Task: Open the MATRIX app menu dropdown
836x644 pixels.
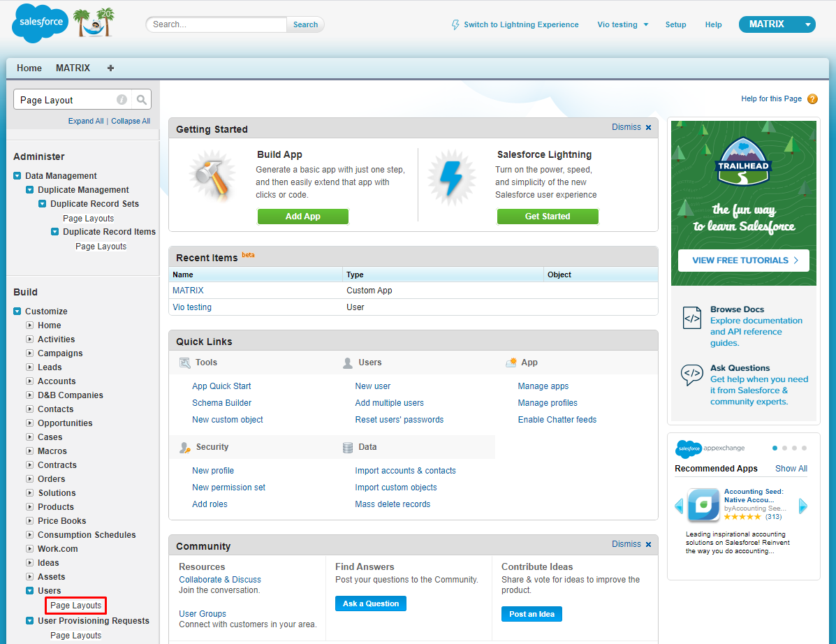Action: tap(777, 24)
